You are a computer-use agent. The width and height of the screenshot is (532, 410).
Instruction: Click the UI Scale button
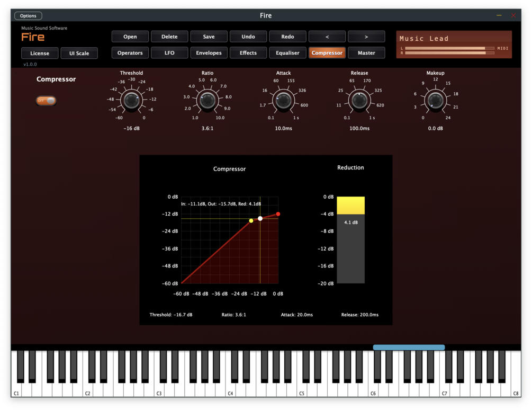[x=79, y=54]
